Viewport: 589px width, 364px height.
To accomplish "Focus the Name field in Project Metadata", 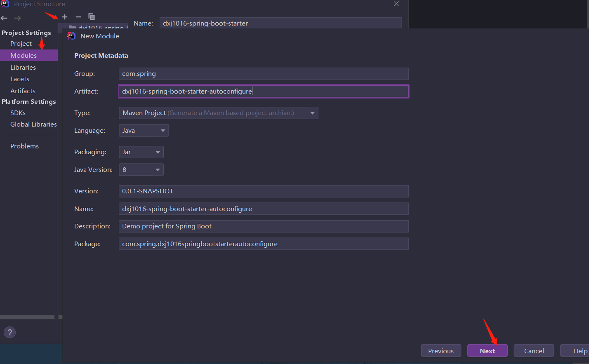I will (x=264, y=209).
